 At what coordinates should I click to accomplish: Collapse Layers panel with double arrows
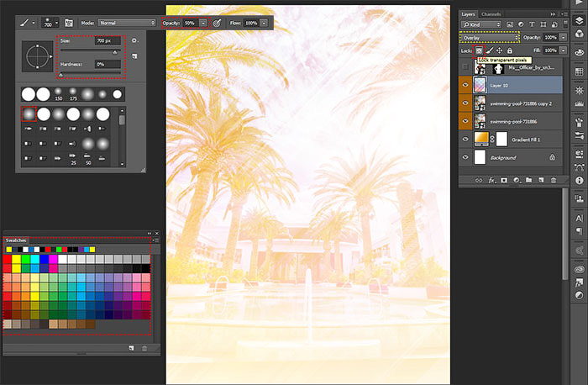click(553, 14)
